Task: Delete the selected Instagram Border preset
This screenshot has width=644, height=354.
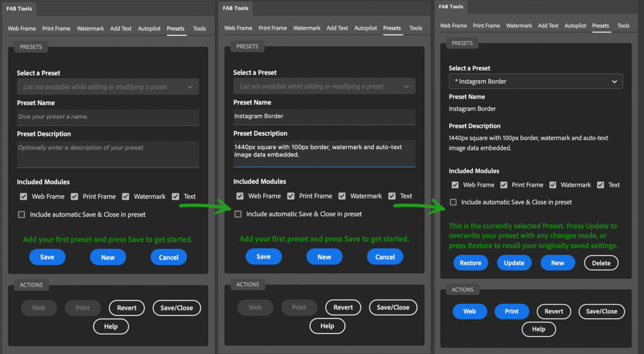Action: pos(601,263)
